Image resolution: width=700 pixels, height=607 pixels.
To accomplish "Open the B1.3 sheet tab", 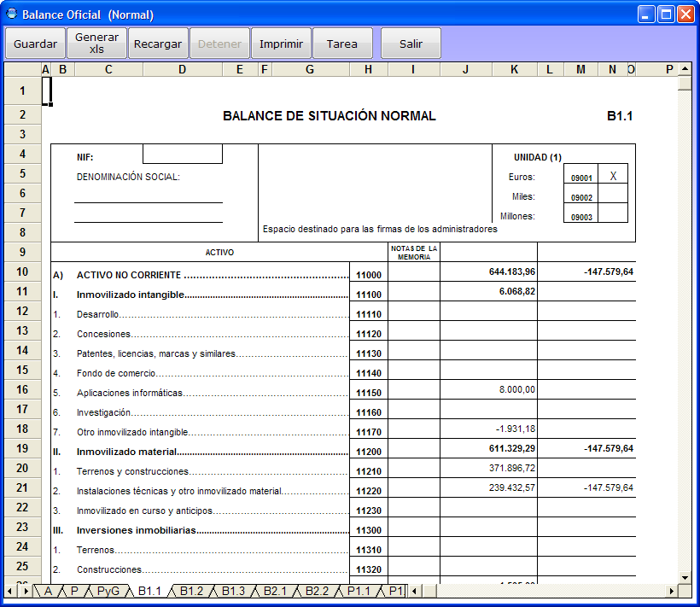I will 234,592.
